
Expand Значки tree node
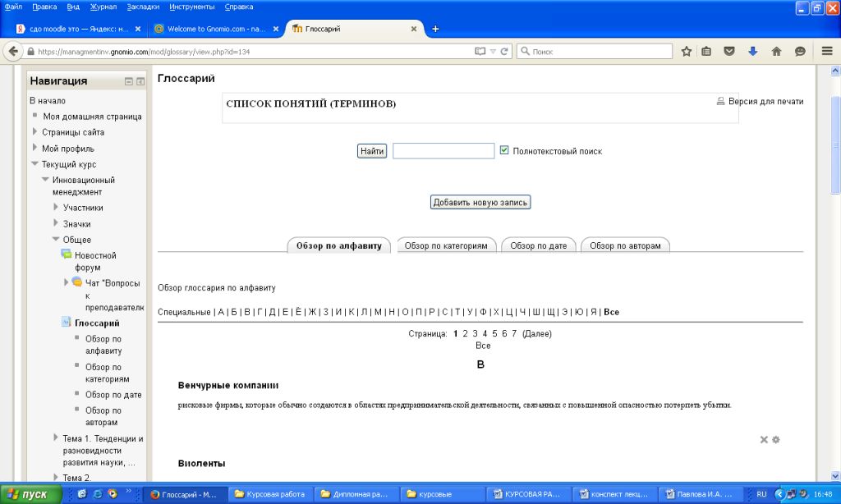click(56, 223)
